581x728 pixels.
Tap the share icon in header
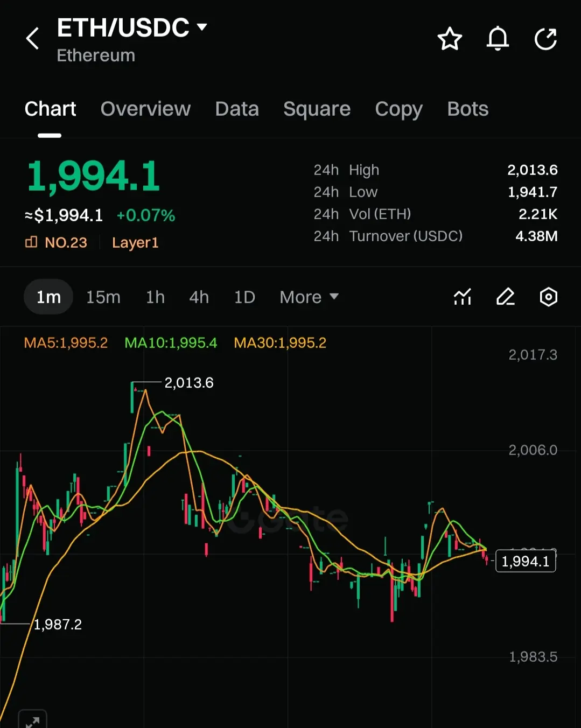pyautogui.click(x=545, y=39)
